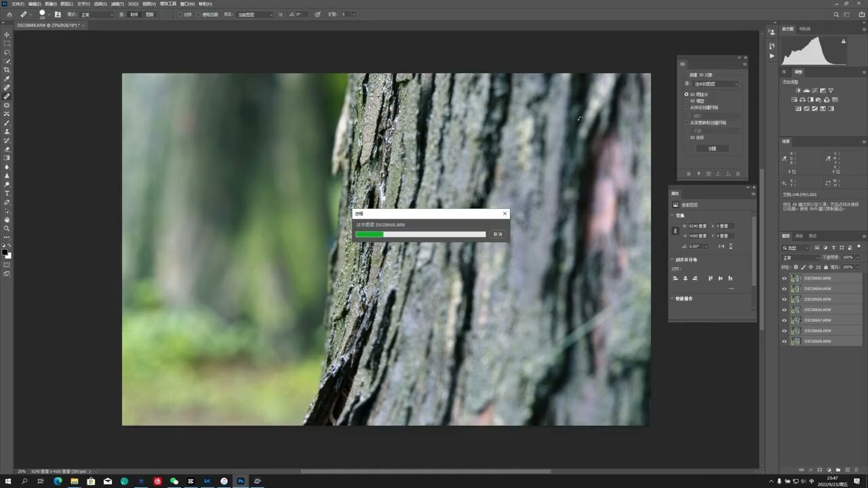Open the search icon at top right
Screen dimensions: 868x488
click(837, 14)
